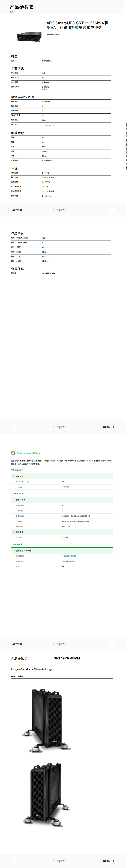The height and width of the screenshot is (868, 129).
Task: Open the 产品使用寿命终期信息 link
Action: 69,556
